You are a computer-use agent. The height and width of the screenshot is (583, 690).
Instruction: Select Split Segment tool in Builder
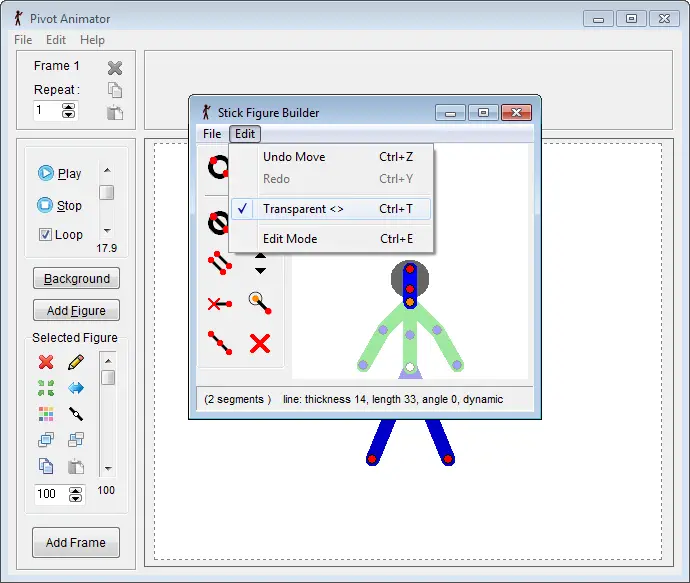220,343
